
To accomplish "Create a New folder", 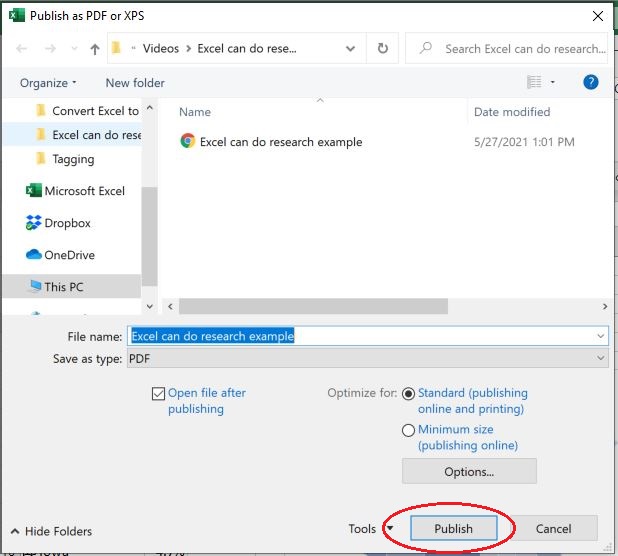I will [135, 83].
